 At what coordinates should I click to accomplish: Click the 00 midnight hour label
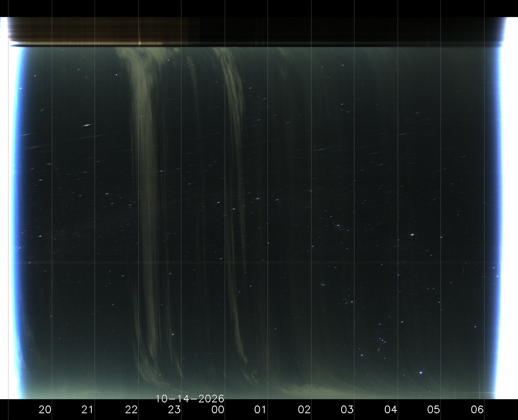(218, 410)
